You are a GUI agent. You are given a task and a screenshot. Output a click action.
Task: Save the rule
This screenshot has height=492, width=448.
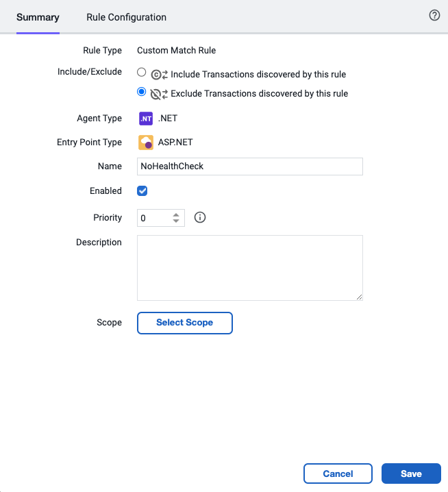click(x=411, y=473)
